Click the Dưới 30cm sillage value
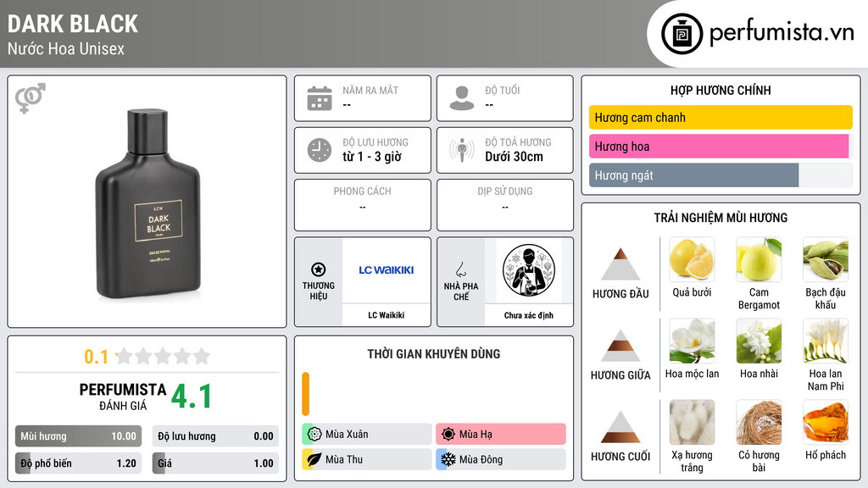This screenshot has height=488, width=868. [x=514, y=157]
